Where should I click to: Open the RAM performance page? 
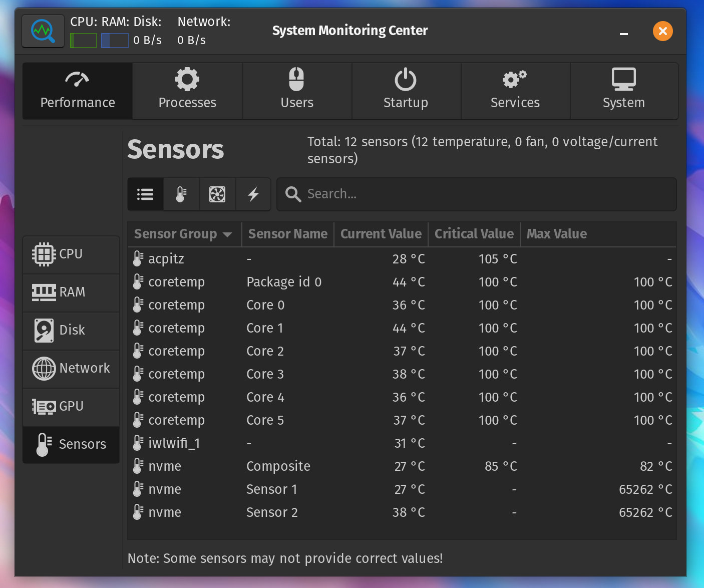pyautogui.click(x=71, y=292)
